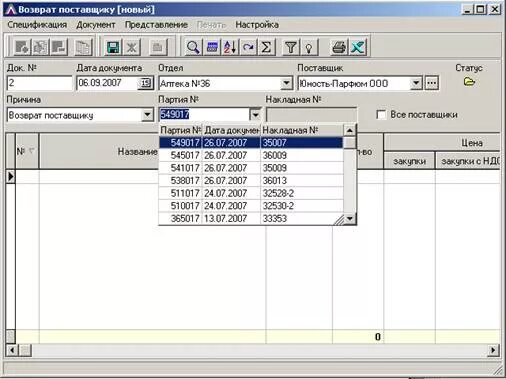The width and height of the screenshot is (506, 379).
Task: Print document using printer icon
Action: [x=339, y=47]
